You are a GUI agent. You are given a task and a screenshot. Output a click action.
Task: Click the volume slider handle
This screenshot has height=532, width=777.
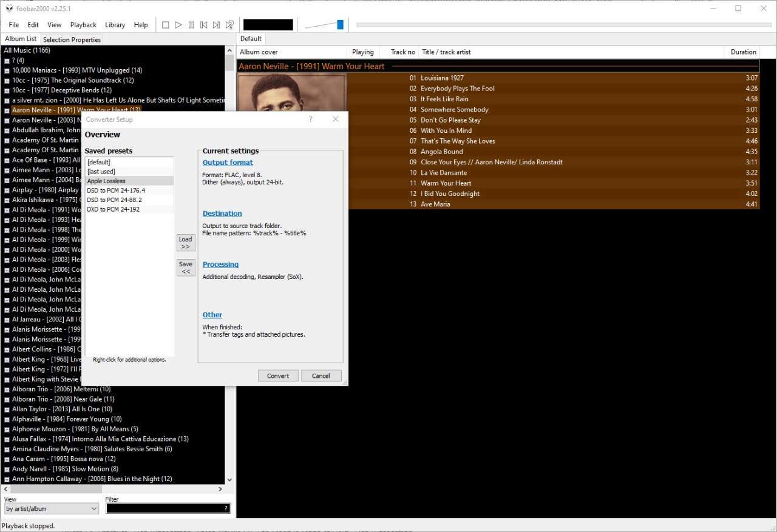coord(340,25)
